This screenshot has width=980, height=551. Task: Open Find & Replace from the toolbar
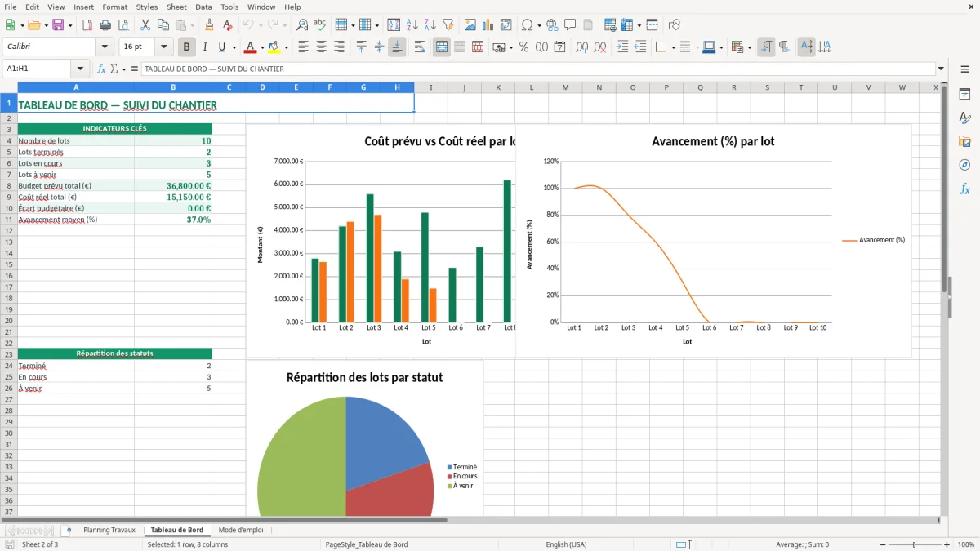point(302,25)
